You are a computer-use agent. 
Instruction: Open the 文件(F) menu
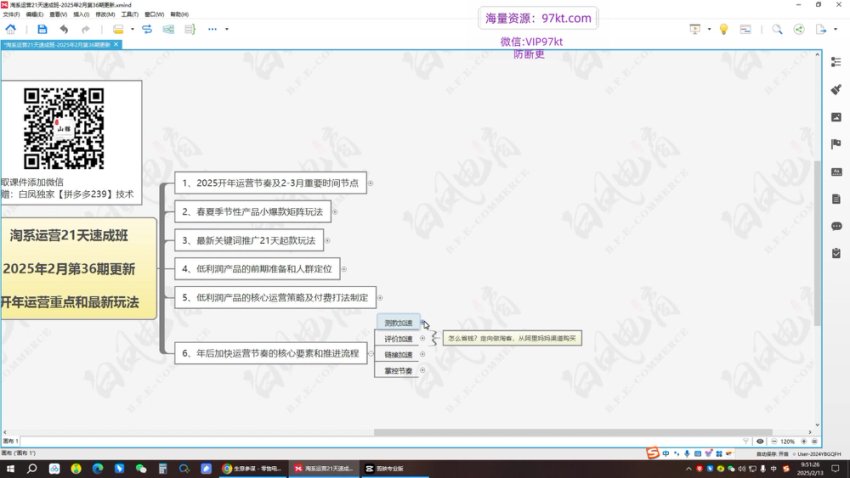[x=11, y=15]
